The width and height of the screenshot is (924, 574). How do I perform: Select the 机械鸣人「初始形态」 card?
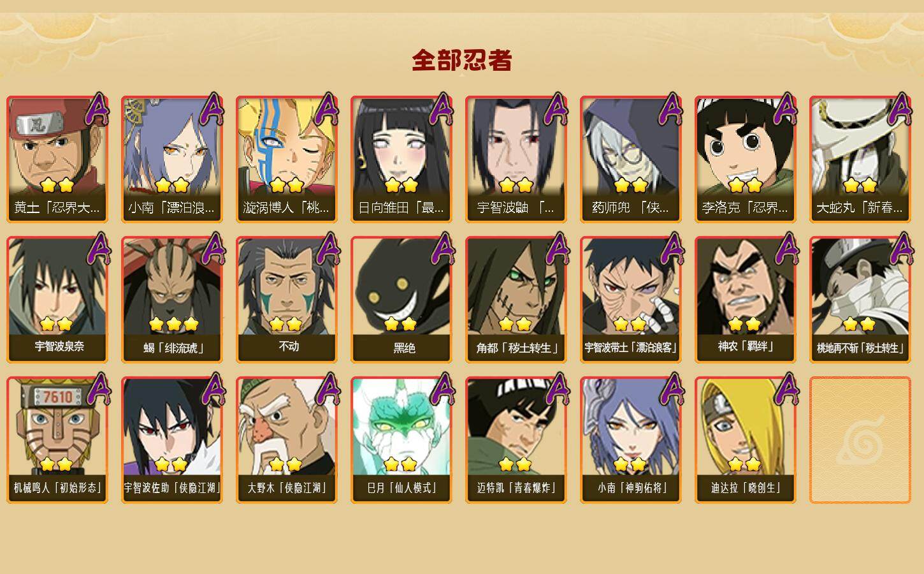coord(57,439)
